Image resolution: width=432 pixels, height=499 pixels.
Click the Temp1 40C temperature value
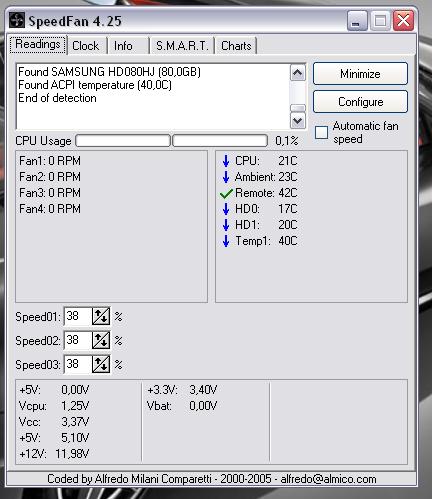[287, 241]
